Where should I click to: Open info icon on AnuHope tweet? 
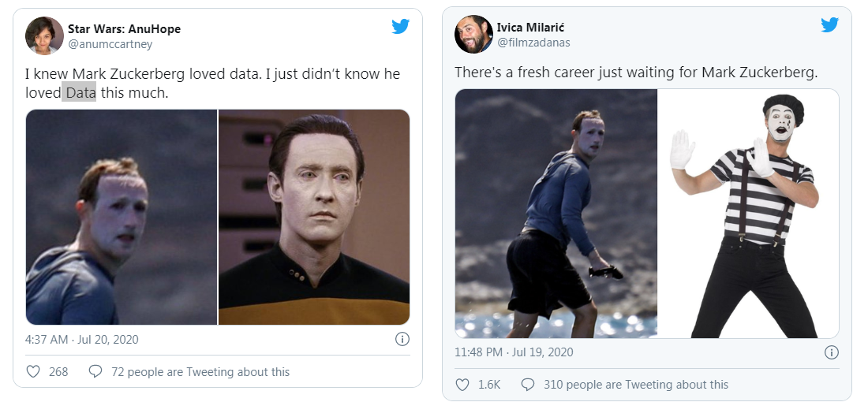[402, 340]
